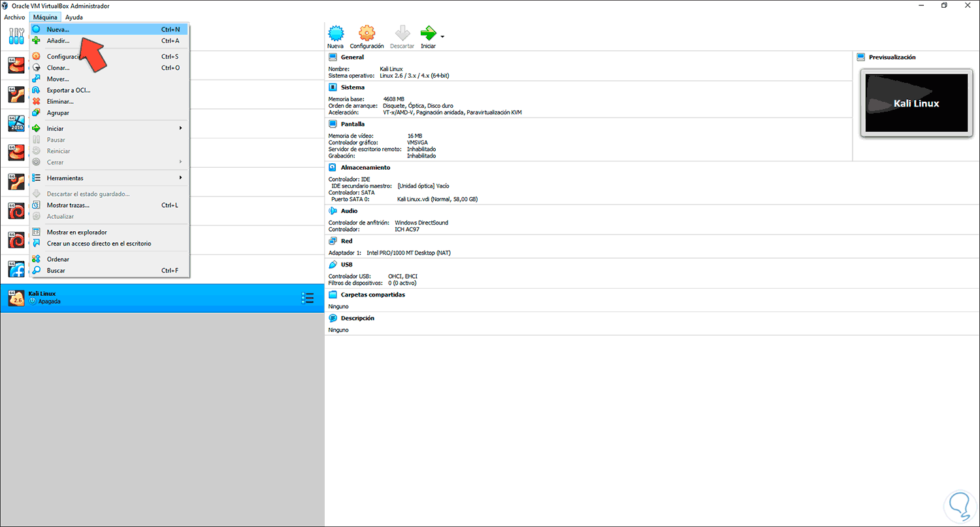
Task: Click Ninguno under Carpetas compartidas
Action: [338, 306]
